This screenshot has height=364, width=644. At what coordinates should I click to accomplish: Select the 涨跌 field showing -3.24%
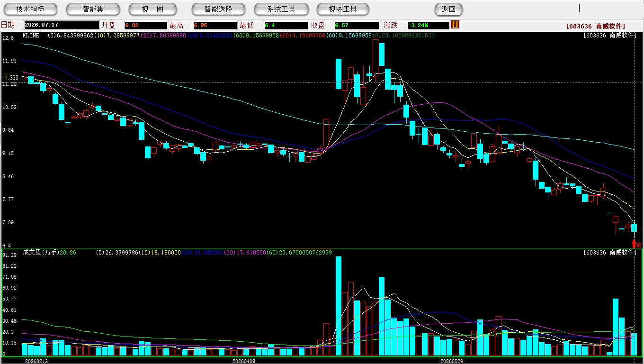[x=428, y=25]
